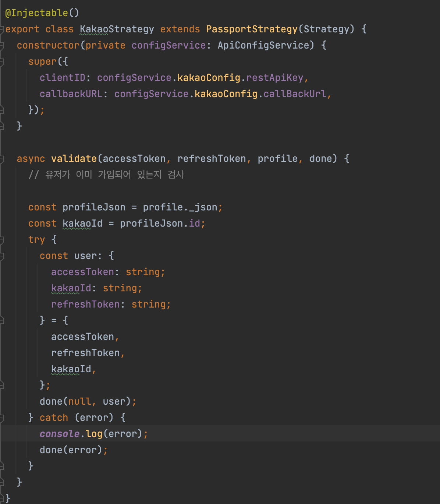Click 'profile._json' expression
This screenshot has width=440, height=504.
pos(180,207)
